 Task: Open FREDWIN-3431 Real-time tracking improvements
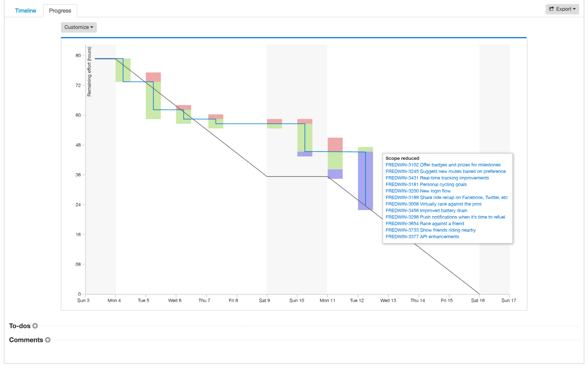click(x=437, y=178)
